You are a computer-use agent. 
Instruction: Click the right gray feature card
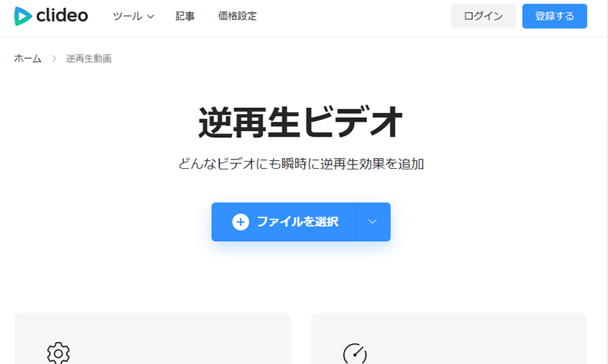click(x=449, y=338)
